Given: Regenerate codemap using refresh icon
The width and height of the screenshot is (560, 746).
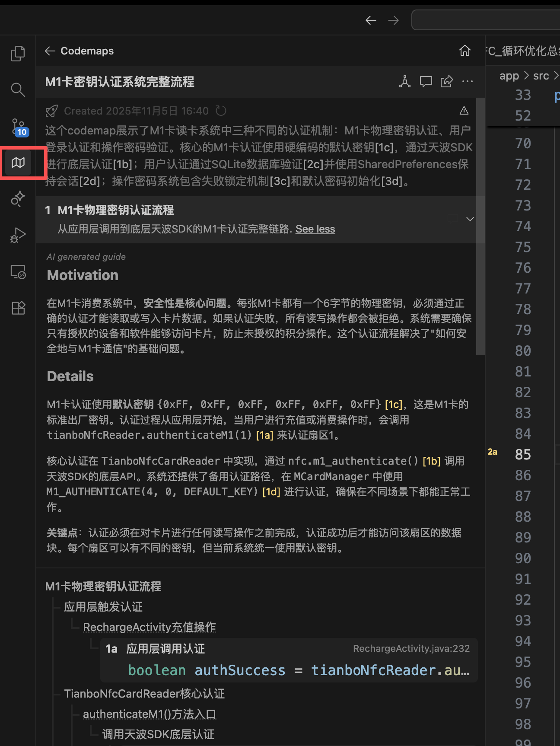Looking at the screenshot, I should (x=221, y=111).
